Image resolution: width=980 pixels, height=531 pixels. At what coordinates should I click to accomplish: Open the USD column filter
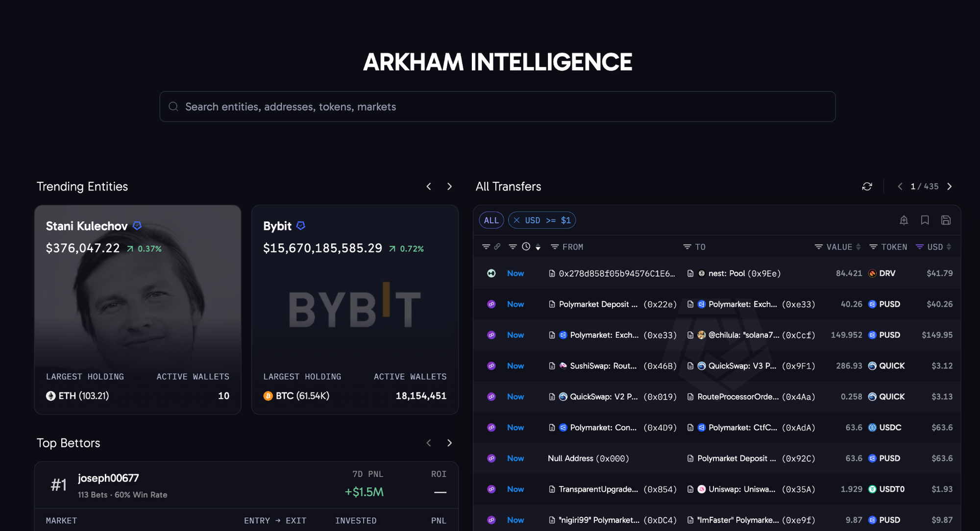tap(920, 247)
